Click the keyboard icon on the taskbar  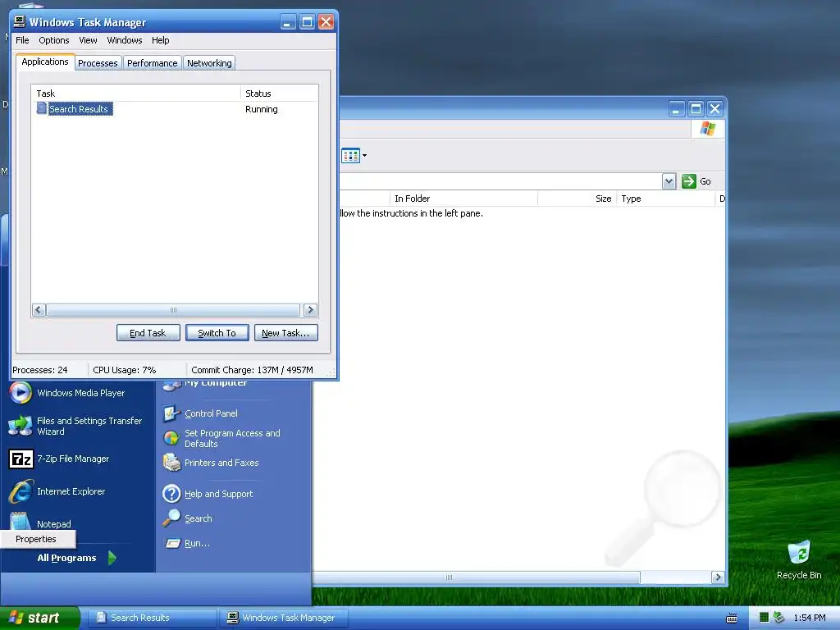pos(731,619)
